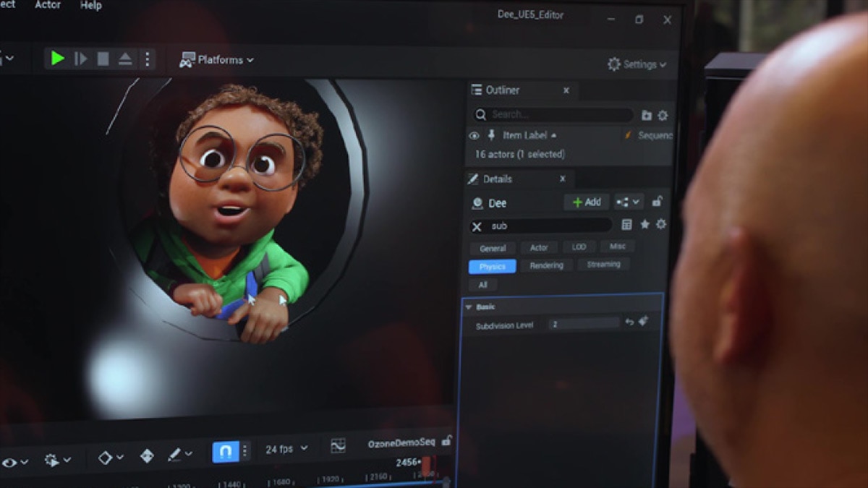This screenshot has height=488, width=868.
Task: Toggle the OzoneDemoSeq lock icon
Action: (446, 440)
